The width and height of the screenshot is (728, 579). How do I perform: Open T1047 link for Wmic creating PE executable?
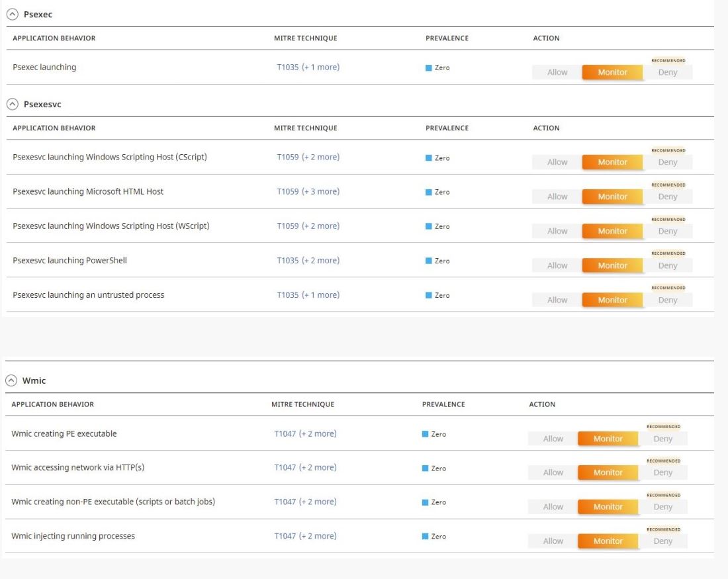click(x=285, y=433)
